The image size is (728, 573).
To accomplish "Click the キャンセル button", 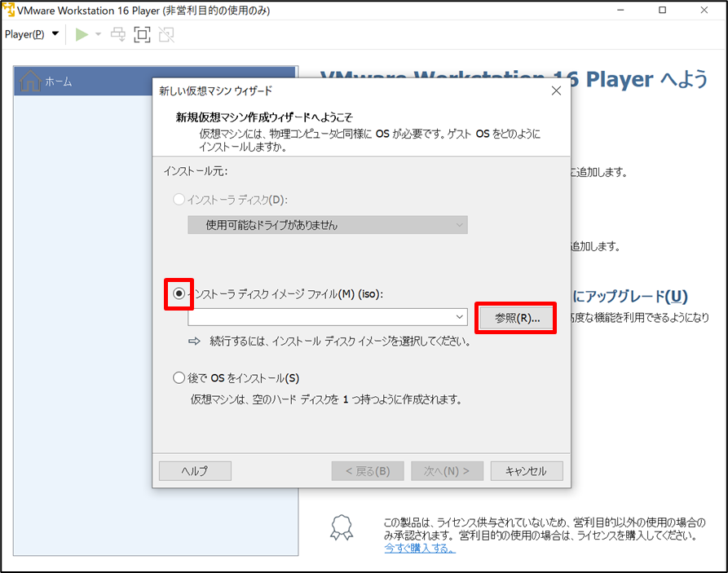I will tap(527, 471).
